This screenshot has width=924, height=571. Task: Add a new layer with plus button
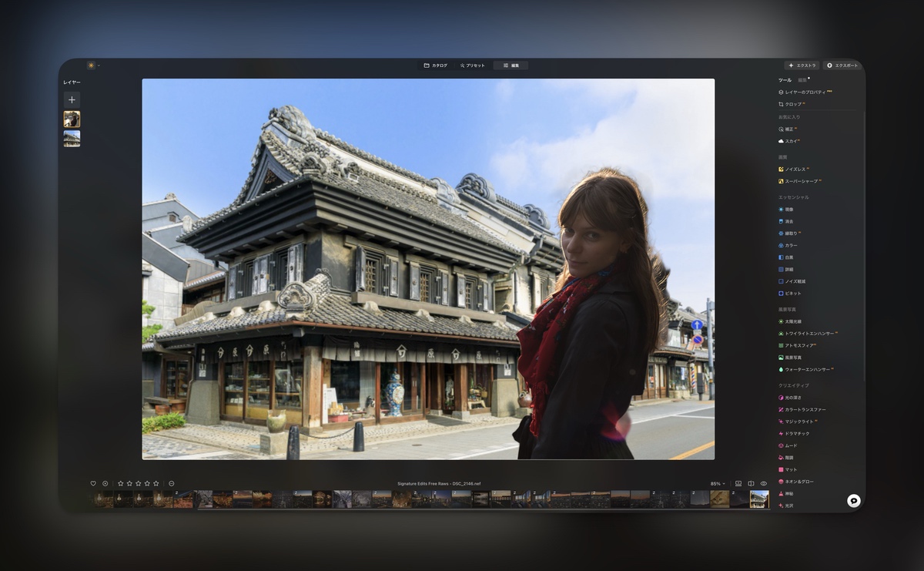point(72,99)
